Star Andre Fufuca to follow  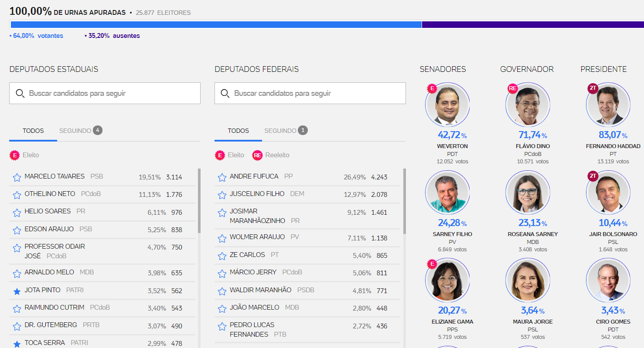pyautogui.click(x=222, y=177)
